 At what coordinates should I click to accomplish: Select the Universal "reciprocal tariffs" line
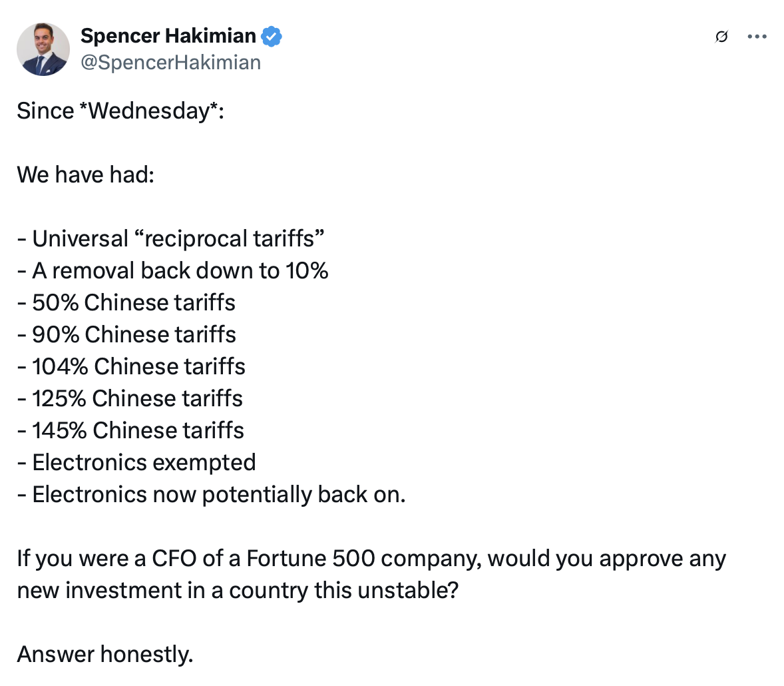(x=171, y=238)
